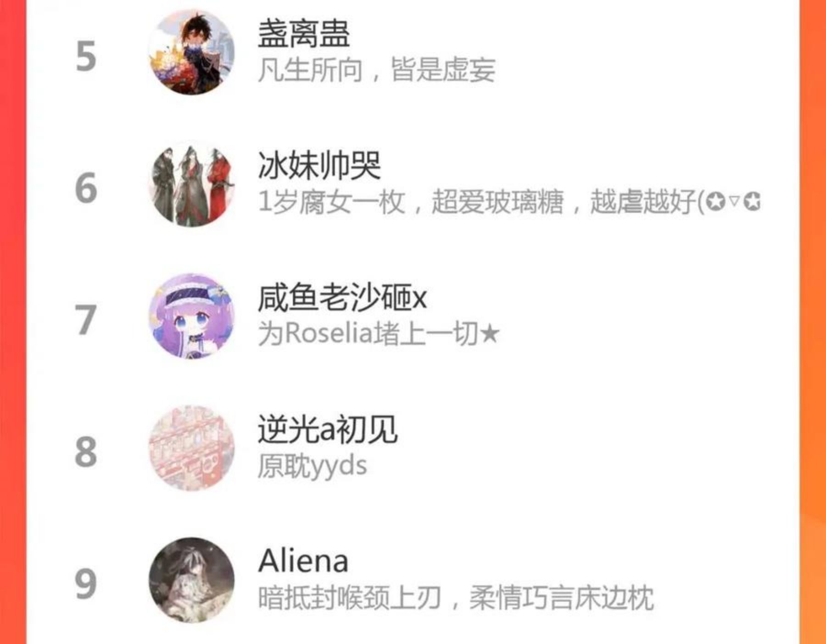The image size is (826, 644).
Task: Select the purple-haired avatar of 咸鱼老沙砸x
Action: pos(192,316)
